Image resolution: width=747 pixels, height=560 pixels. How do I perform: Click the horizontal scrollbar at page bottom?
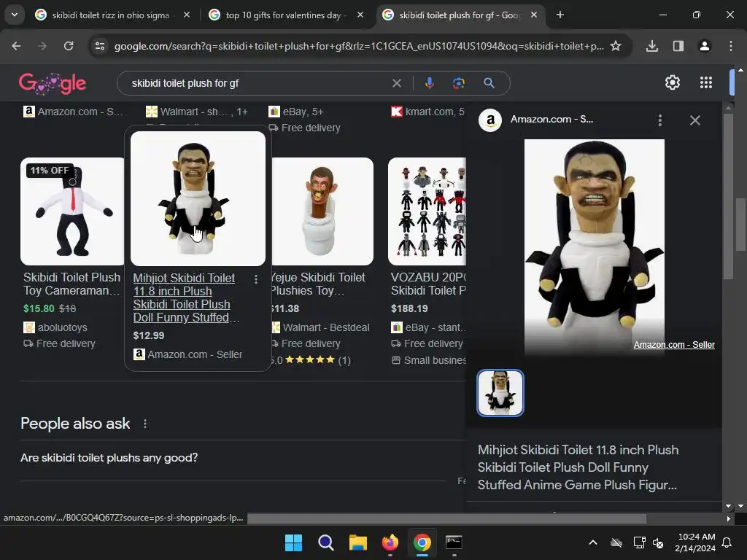pos(446,518)
